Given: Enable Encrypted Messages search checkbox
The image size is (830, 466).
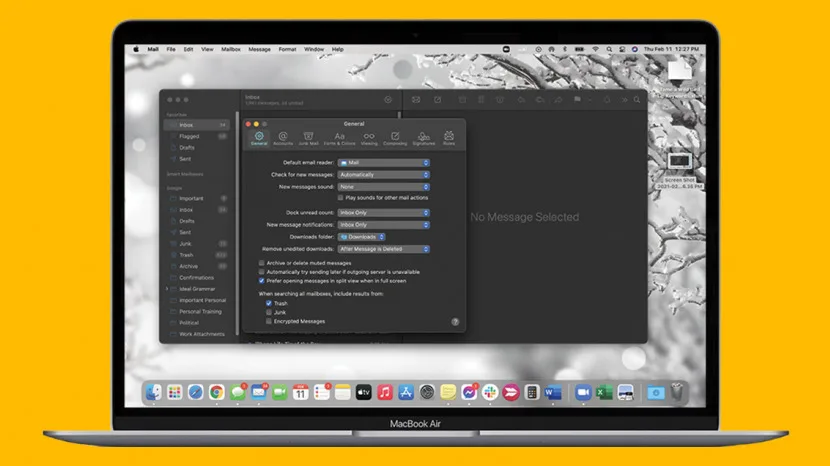Looking at the screenshot, I should click(x=269, y=321).
